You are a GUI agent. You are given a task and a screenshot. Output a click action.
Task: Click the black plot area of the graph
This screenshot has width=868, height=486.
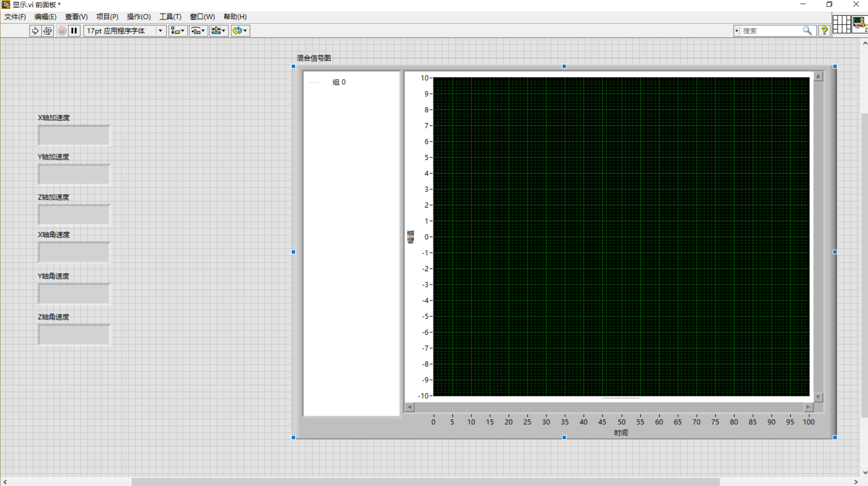621,237
